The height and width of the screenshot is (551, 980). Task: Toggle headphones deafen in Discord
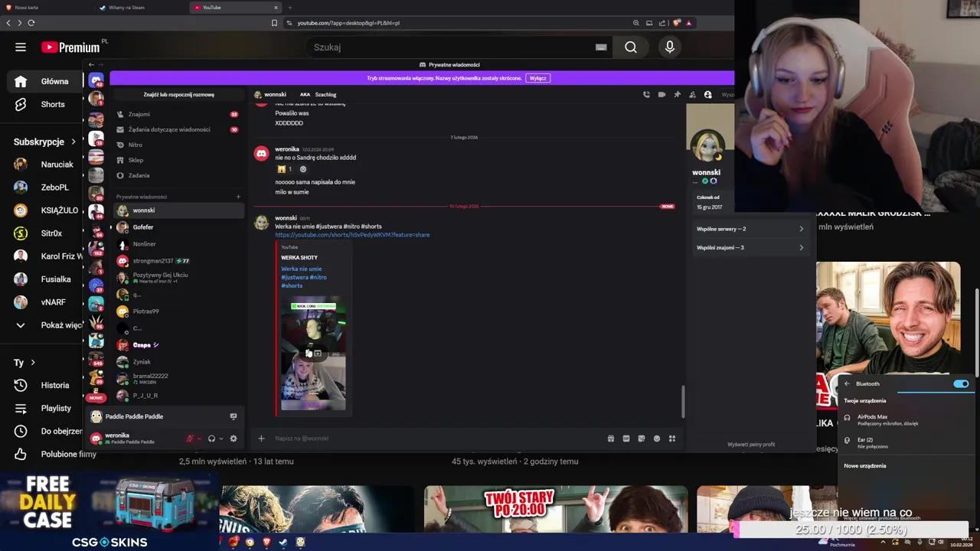[211, 439]
